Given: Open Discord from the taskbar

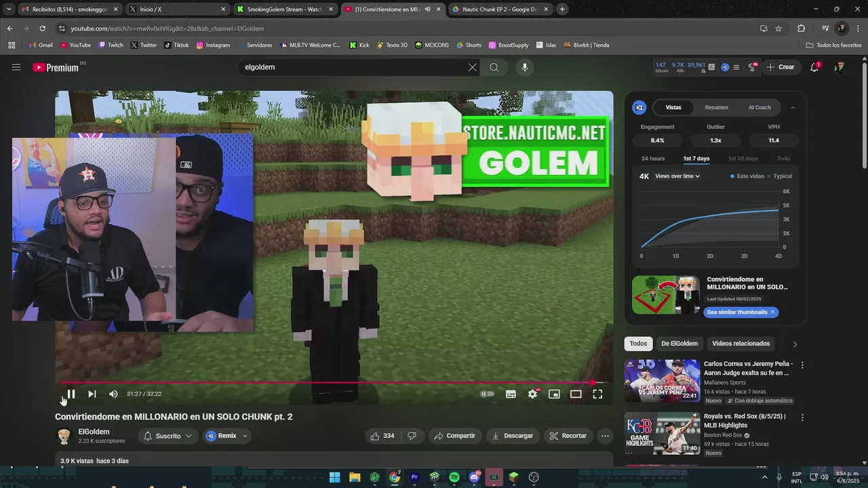Looking at the screenshot, I should [x=474, y=477].
